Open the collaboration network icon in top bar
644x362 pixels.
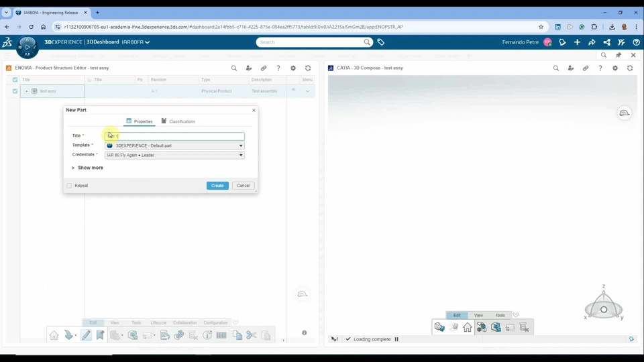click(x=606, y=42)
